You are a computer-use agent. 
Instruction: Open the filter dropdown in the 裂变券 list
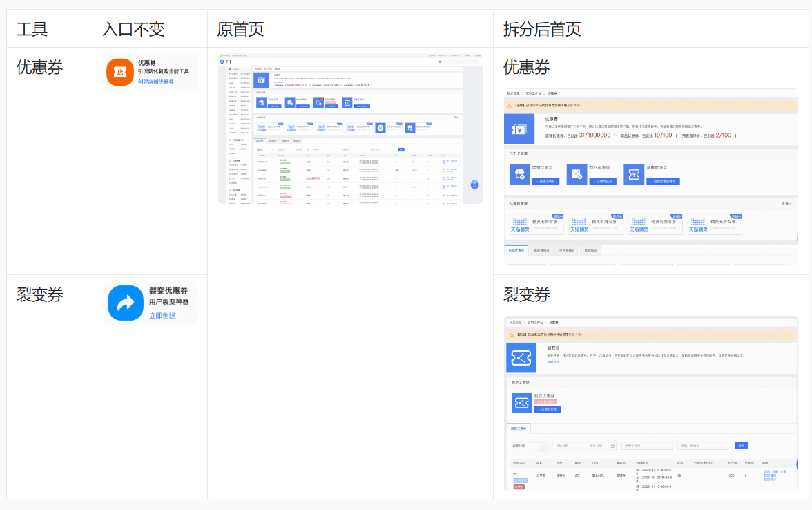[528, 445]
